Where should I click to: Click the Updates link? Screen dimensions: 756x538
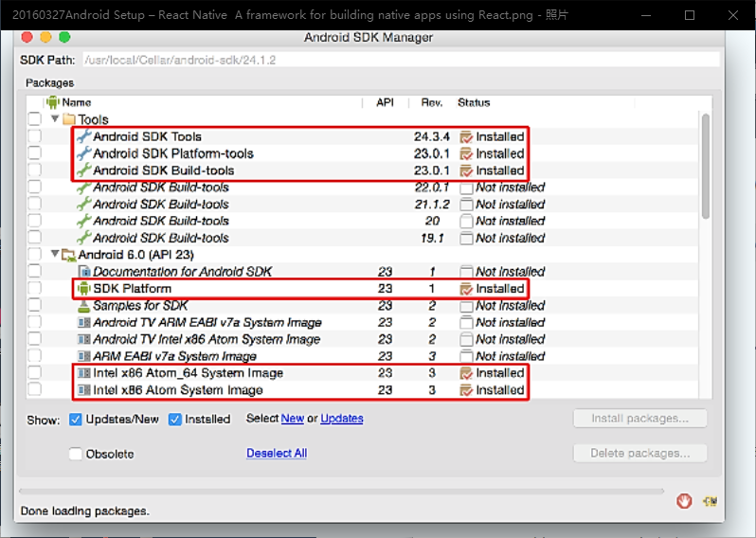click(342, 419)
